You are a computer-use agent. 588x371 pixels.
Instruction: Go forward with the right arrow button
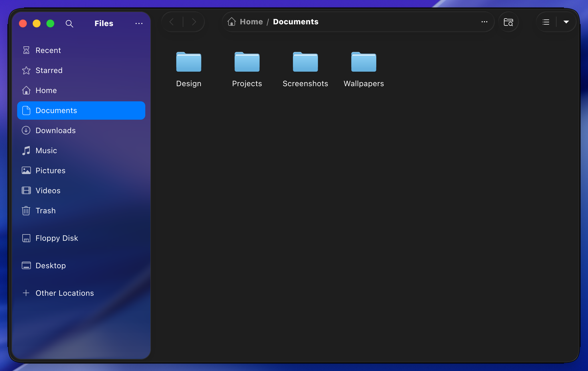coord(194,22)
